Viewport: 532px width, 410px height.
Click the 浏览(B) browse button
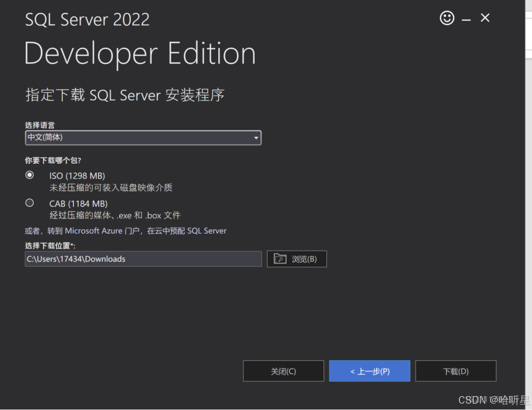click(x=297, y=259)
